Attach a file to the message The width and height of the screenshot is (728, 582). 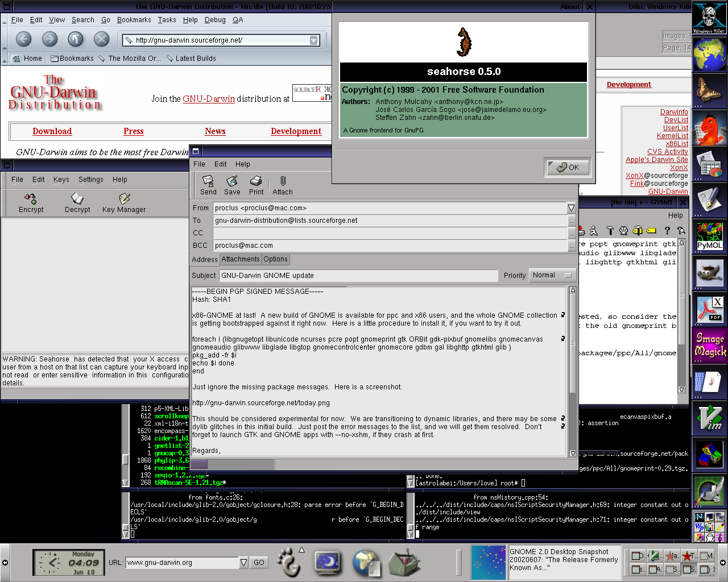tap(283, 186)
